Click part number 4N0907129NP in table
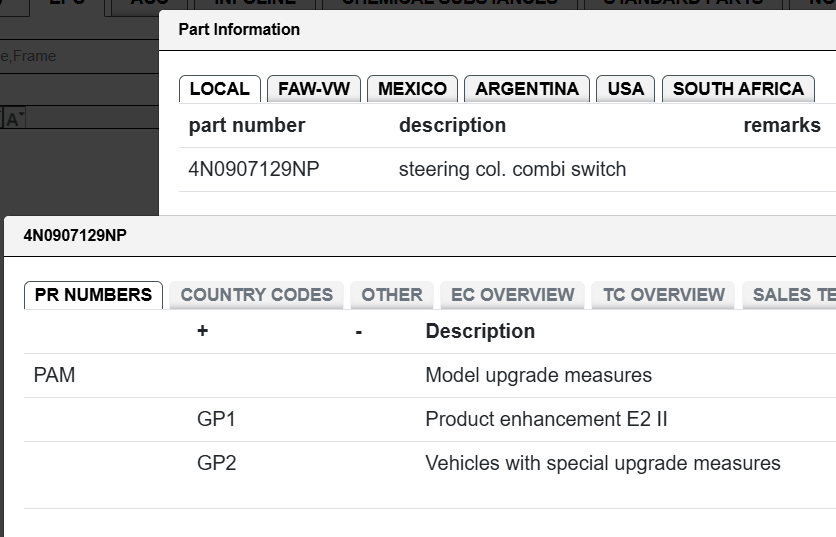Screen dimensions: 836x537 [254, 169]
